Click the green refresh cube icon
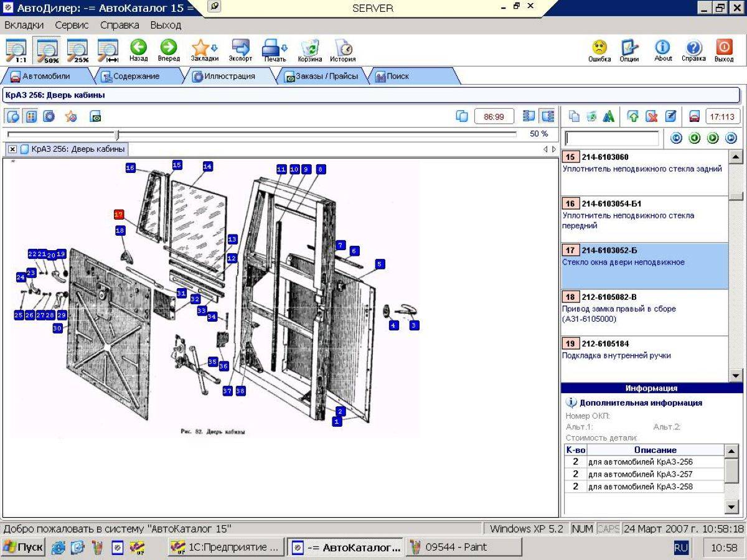The height and width of the screenshot is (560, 747). click(591, 116)
